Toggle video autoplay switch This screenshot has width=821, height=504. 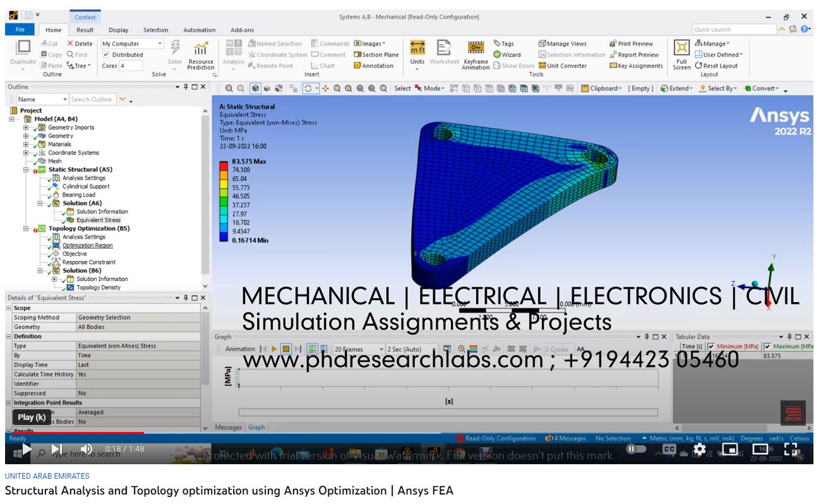coord(636,449)
